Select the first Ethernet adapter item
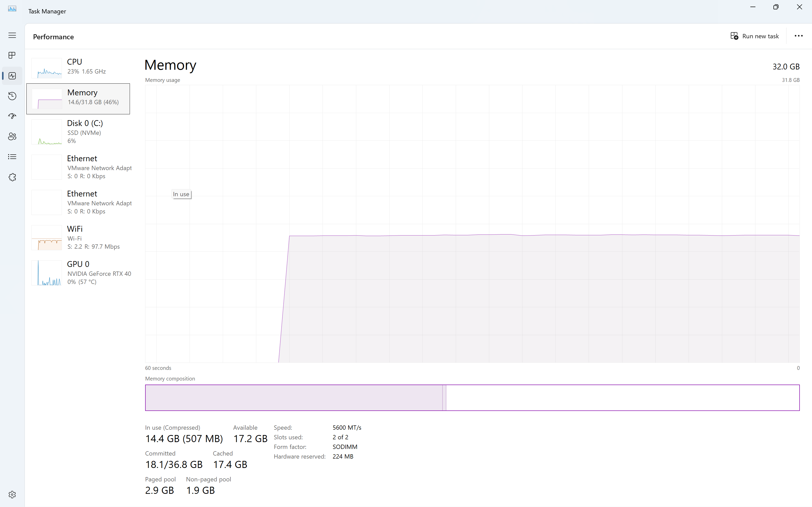The width and height of the screenshot is (812, 507). [x=80, y=167]
